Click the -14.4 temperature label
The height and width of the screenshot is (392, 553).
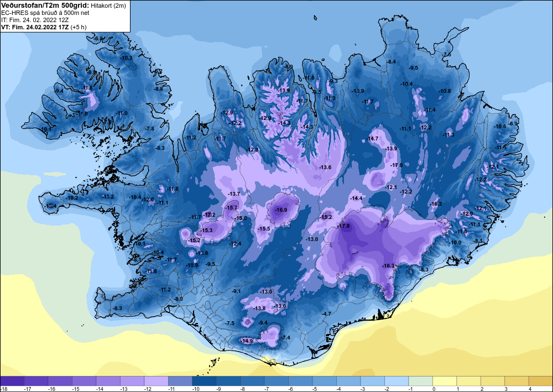[x=356, y=198]
